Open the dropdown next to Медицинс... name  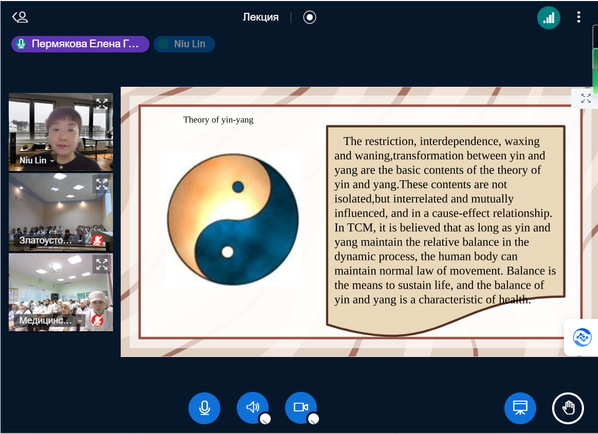pos(79,321)
